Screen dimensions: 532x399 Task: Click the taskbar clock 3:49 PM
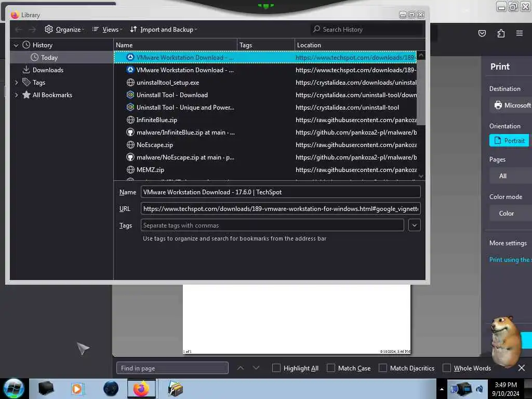point(506,385)
